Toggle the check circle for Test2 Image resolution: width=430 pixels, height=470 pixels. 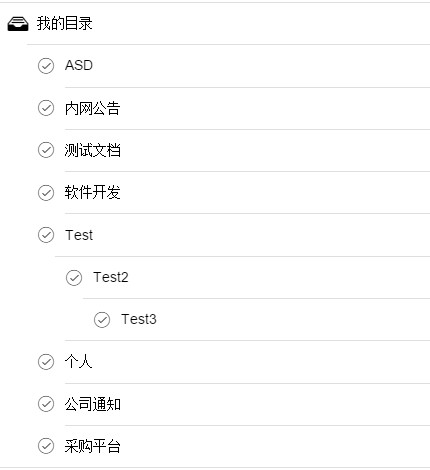tap(74, 278)
